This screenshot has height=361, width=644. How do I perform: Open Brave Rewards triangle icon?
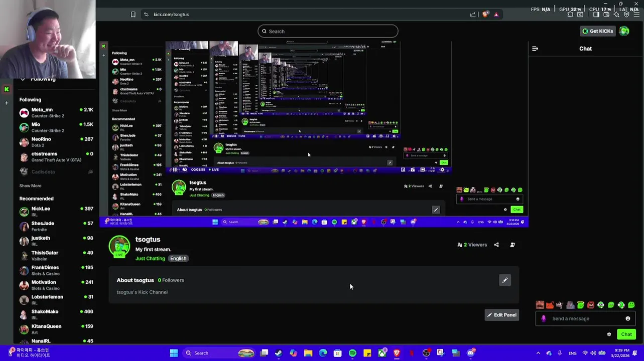(x=496, y=15)
